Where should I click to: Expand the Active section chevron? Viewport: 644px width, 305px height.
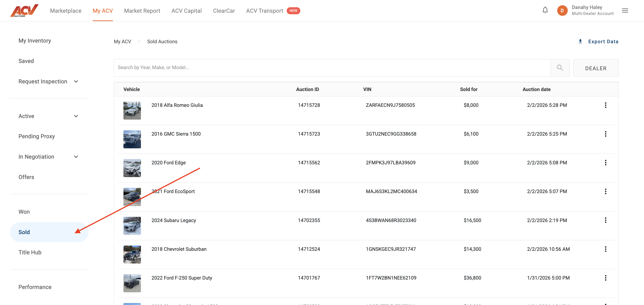pos(76,116)
